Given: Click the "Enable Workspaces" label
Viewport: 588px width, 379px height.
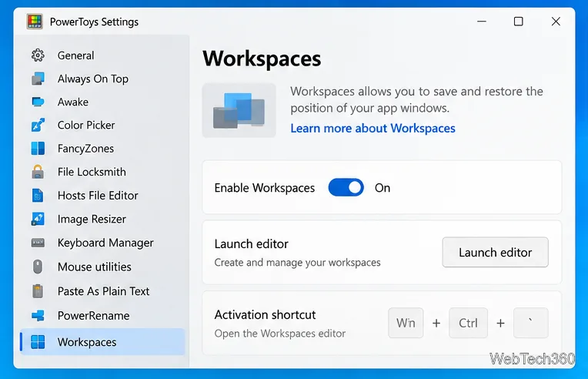Looking at the screenshot, I should (x=265, y=188).
